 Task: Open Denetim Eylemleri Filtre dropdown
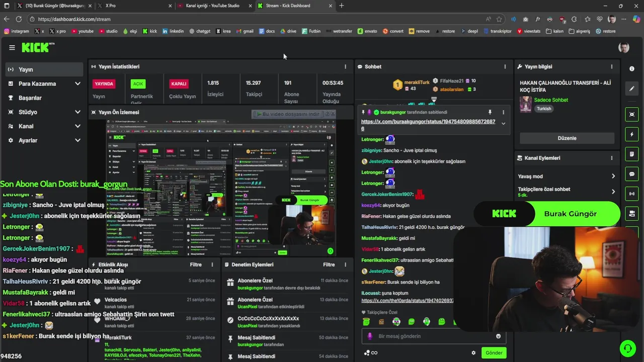329,264
